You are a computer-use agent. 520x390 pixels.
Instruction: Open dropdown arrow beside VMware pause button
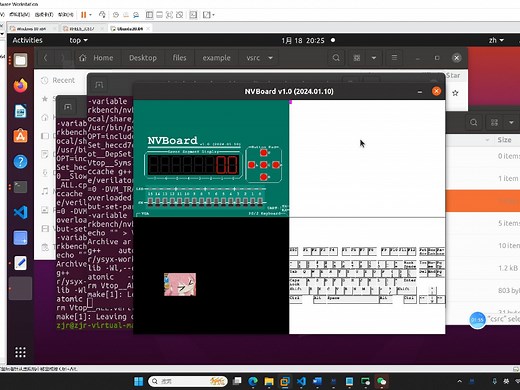point(90,15)
